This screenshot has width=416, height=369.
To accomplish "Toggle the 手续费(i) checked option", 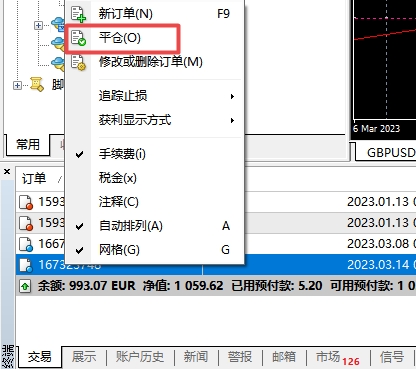I will pyautogui.click(x=154, y=154).
